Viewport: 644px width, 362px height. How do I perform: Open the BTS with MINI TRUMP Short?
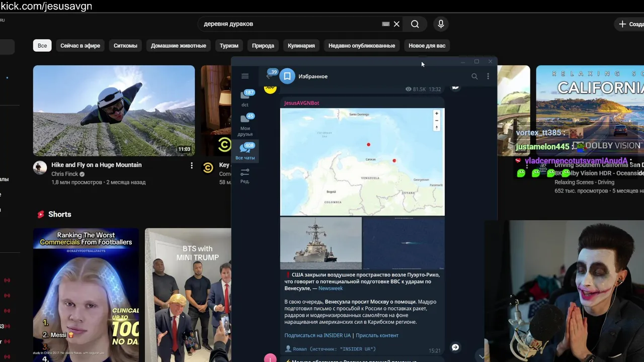pos(188,295)
